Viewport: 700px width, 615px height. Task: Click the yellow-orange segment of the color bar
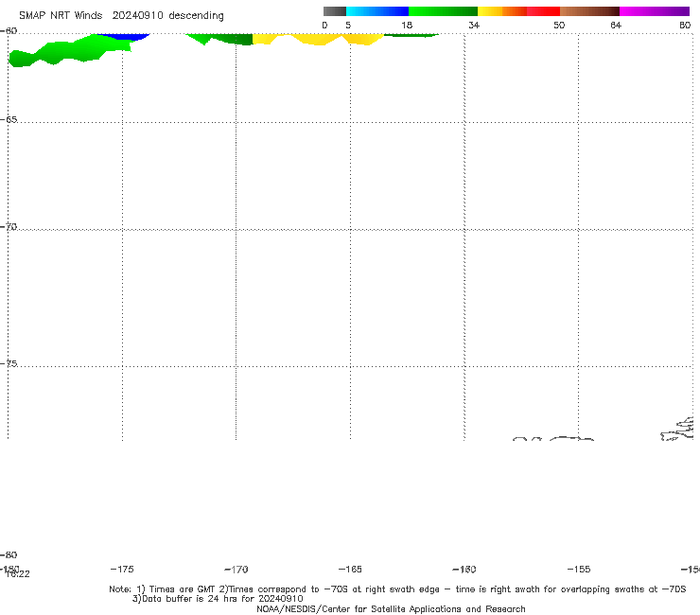[502, 11]
